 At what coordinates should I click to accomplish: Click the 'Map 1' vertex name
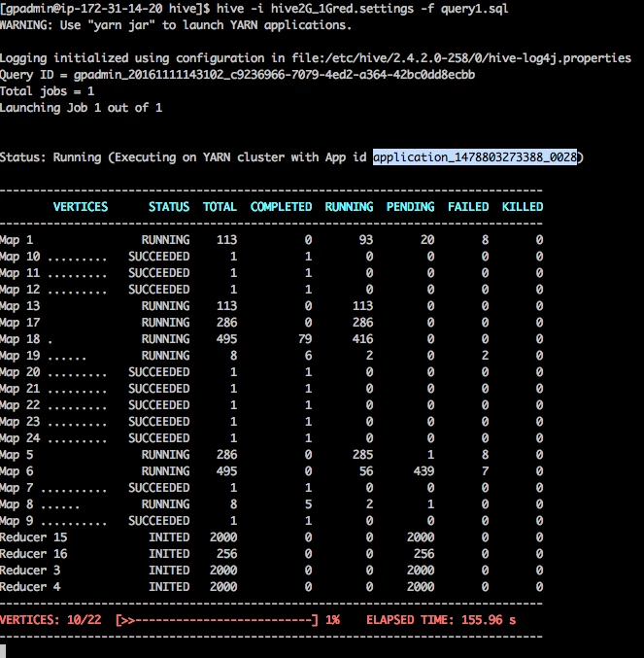17,240
